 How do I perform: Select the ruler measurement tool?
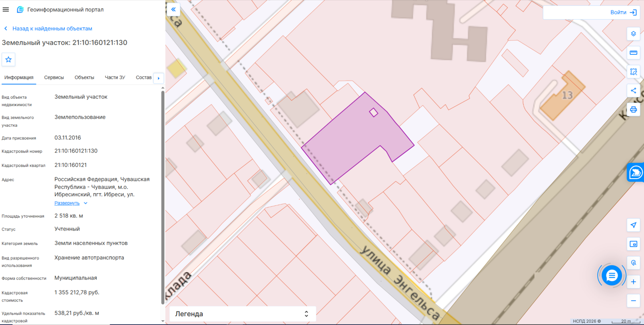click(633, 53)
